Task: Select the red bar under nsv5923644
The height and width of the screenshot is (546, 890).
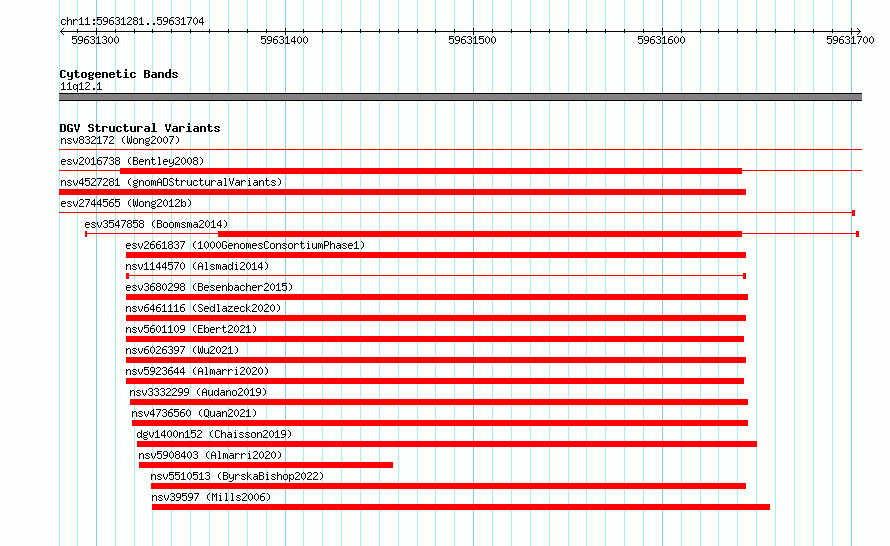Action: (x=435, y=381)
